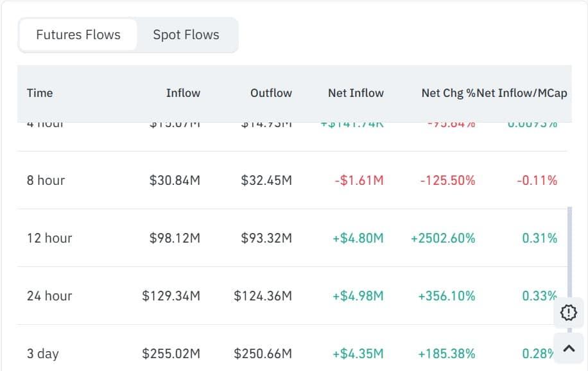The width and height of the screenshot is (588, 371).
Task: Toggle flows view to Spot Flows
Action: [x=186, y=35]
